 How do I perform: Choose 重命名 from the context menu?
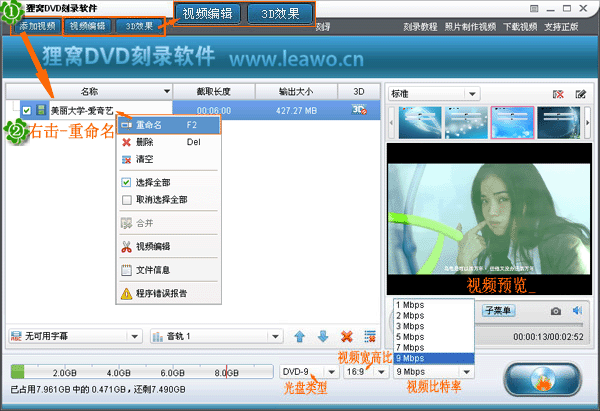169,125
